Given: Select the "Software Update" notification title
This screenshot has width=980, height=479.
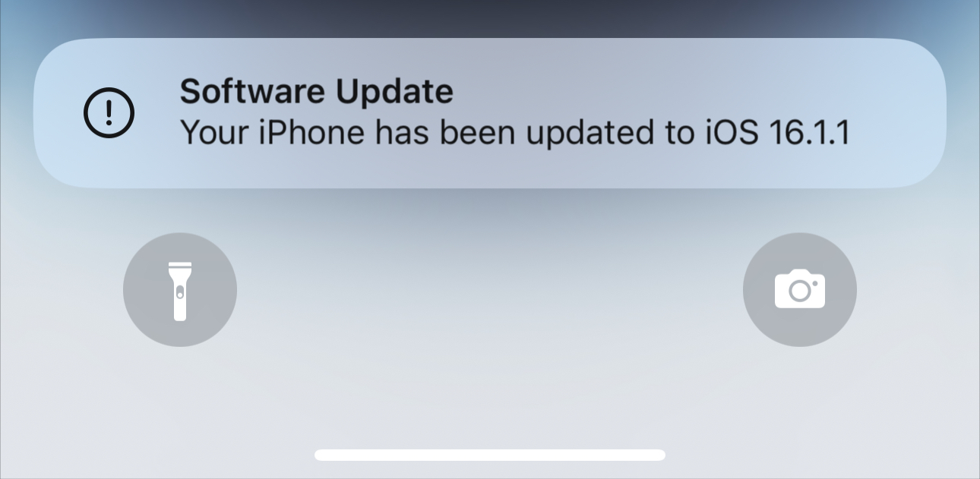Looking at the screenshot, I should click(x=317, y=92).
